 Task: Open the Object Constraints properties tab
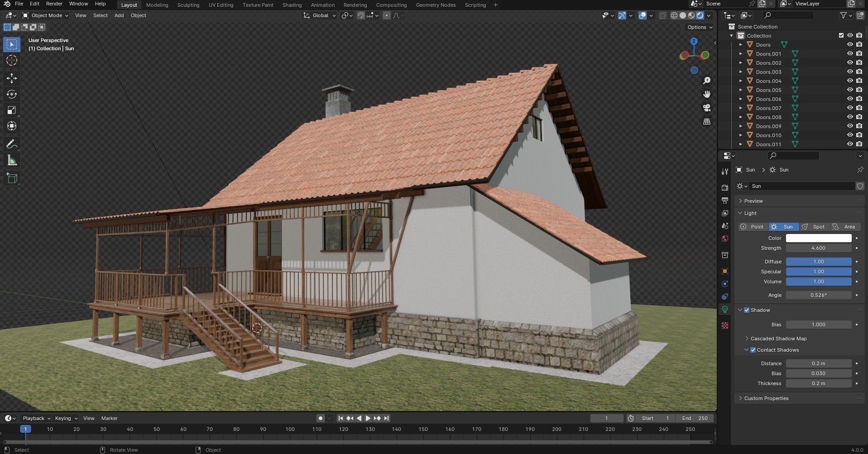click(x=725, y=296)
